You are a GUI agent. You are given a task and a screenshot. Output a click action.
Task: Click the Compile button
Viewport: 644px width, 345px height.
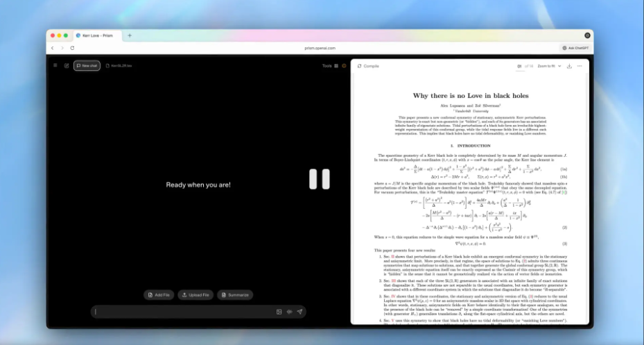[368, 66]
